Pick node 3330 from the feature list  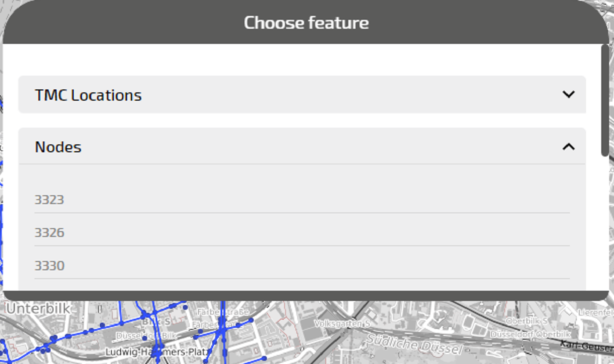[49, 266]
